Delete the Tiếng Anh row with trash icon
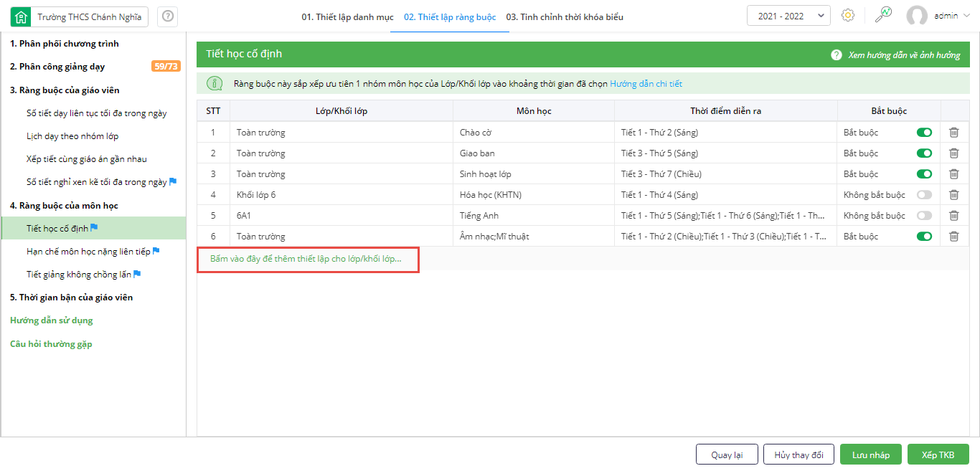This screenshot has width=980, height=471. 954,216
